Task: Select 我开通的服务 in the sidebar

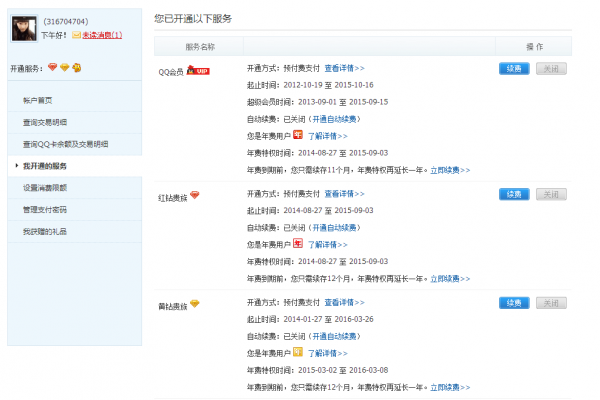Action: [45, 166]
